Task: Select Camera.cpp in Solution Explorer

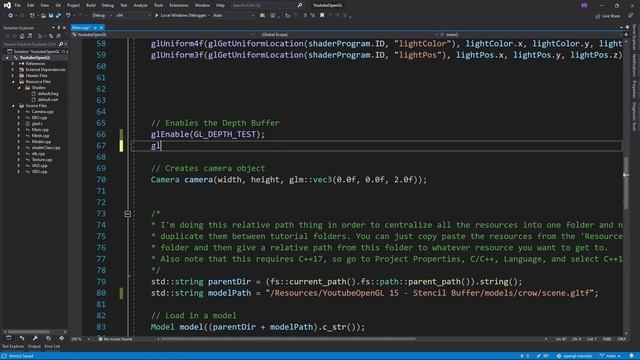Action: click(x=42, y=111)
